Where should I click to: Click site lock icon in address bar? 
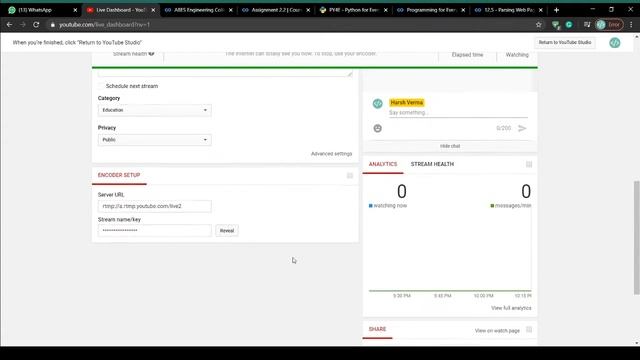point(52,24)
